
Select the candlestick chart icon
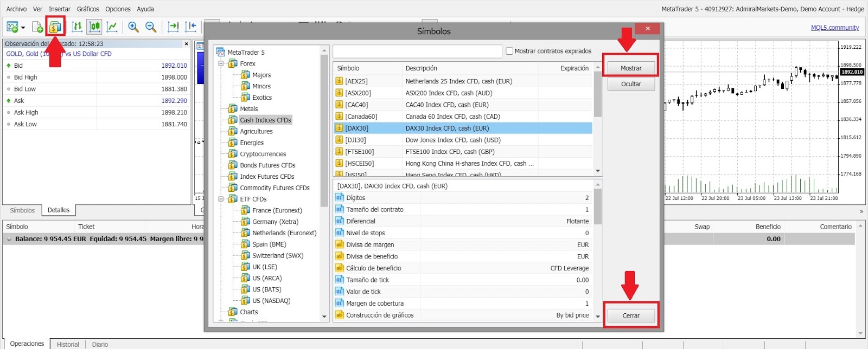pos(94,27)
